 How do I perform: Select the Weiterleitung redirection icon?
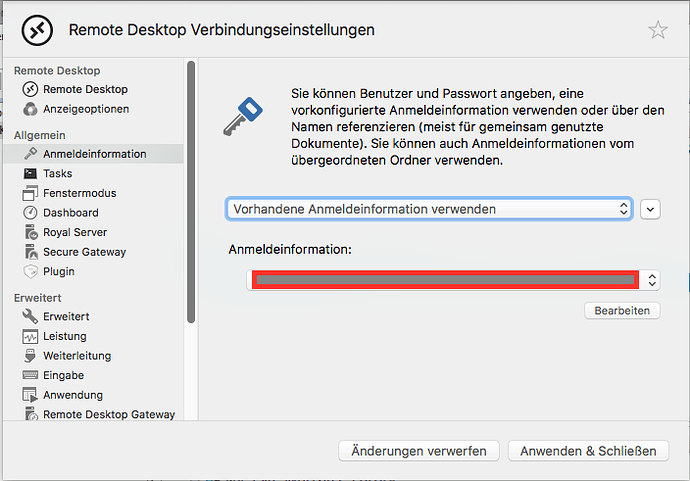click(x=31, y=356)
